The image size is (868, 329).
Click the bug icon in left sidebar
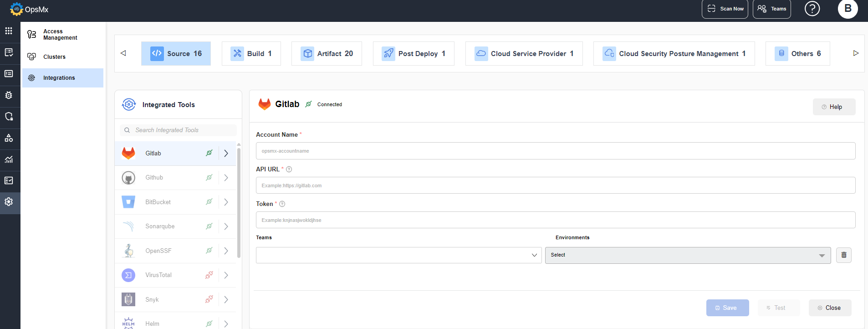[x=9, y=95]
